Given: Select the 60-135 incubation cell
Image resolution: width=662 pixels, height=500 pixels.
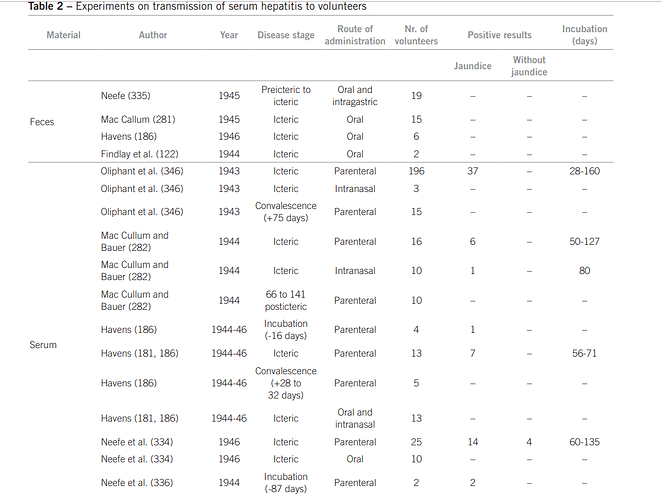Looking at the screenshot, I should pos(584,442).
